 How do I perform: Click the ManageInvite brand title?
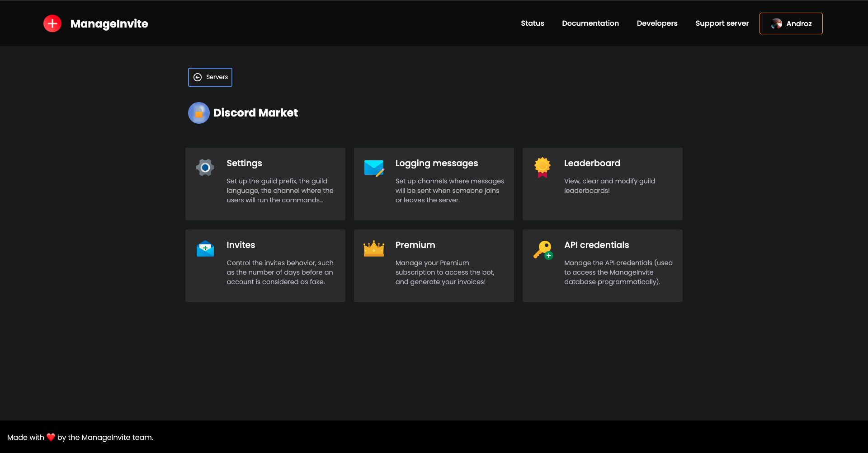[109, 23]
